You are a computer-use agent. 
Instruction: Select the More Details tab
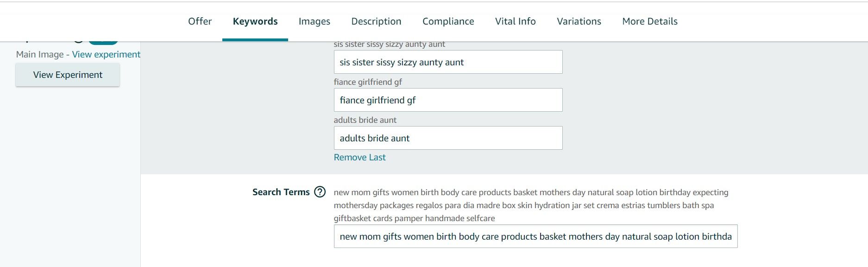pyautogui.click(x=650, y=21)
